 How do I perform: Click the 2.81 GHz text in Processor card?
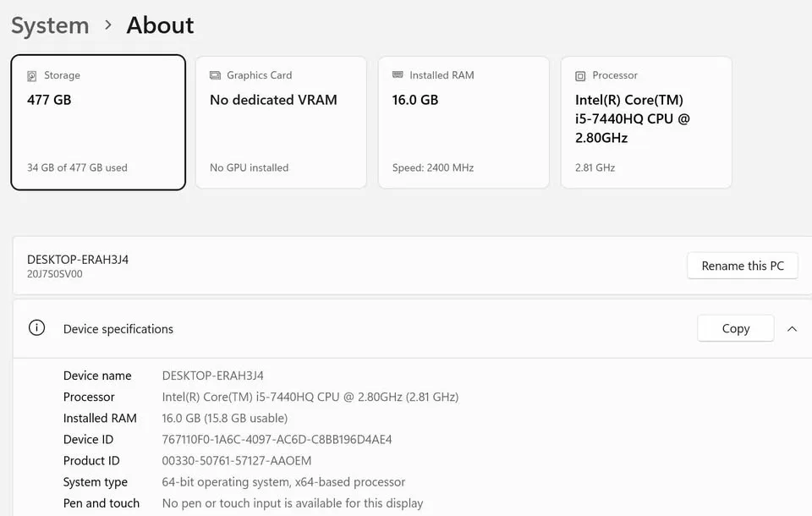click(595, 167)
